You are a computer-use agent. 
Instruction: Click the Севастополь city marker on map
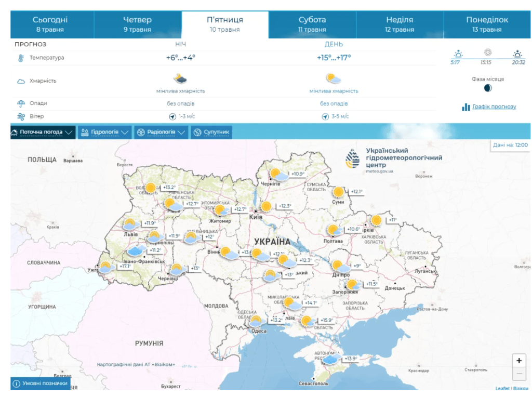pyautogui.click(x=314, y=378)
